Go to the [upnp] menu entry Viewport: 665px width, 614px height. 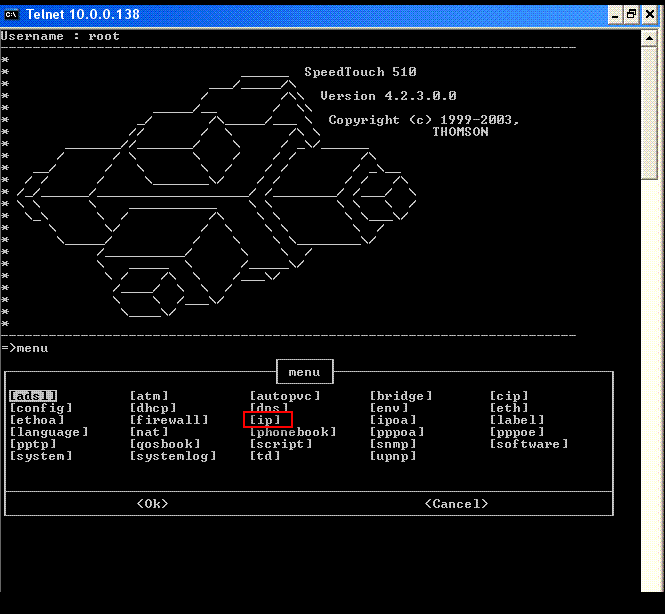tap(393, 456)
